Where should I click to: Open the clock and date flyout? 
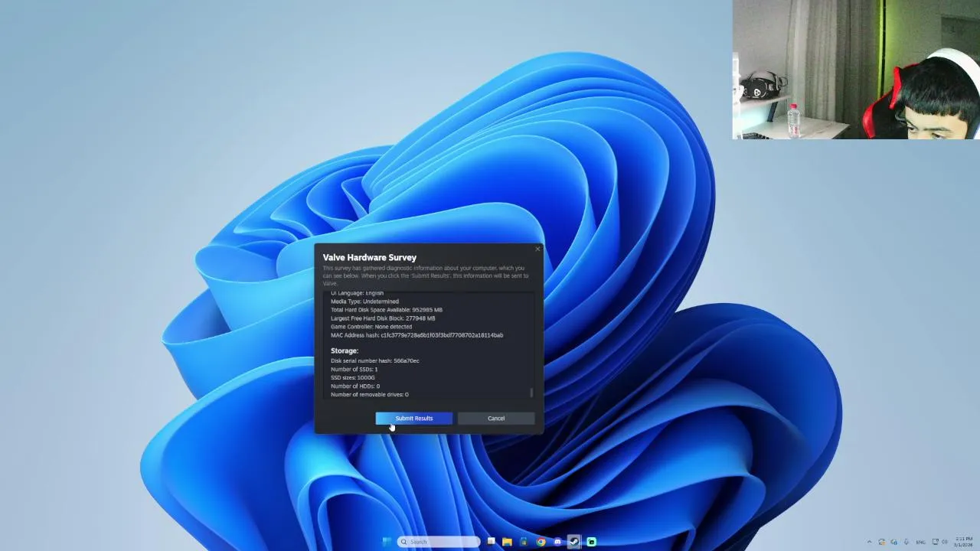pos(963,542)
